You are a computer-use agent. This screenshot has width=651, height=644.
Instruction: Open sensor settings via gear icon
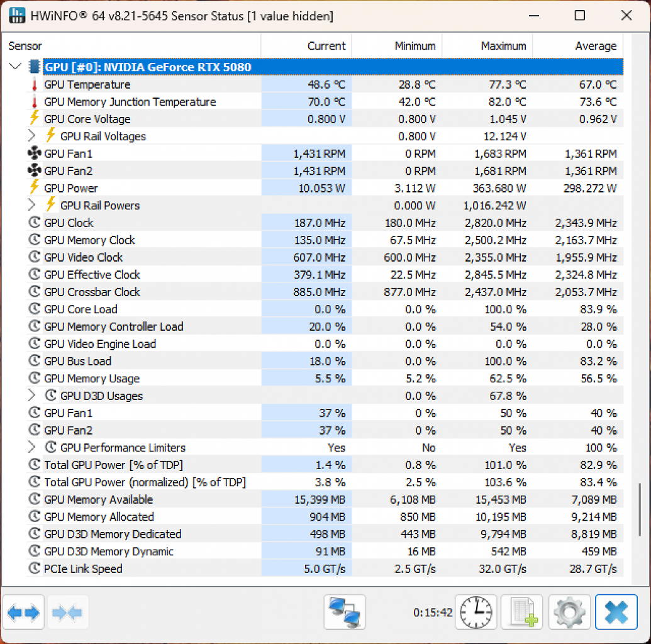point(569,612)
